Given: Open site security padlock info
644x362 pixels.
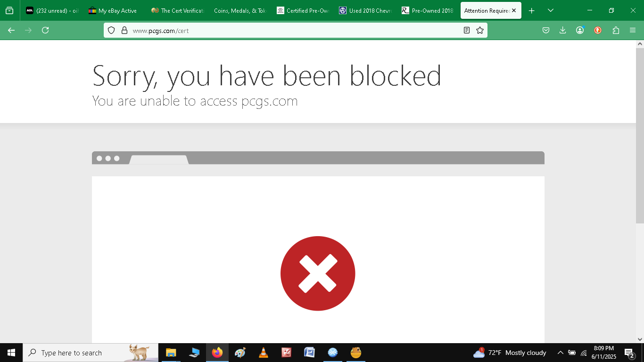Looking at the screenshot, I should (124, 30).
